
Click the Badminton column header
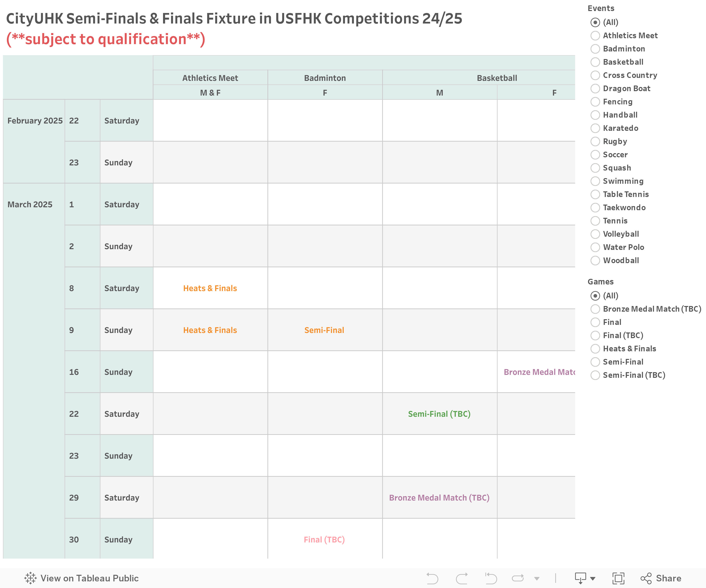(x=325, y=78)
